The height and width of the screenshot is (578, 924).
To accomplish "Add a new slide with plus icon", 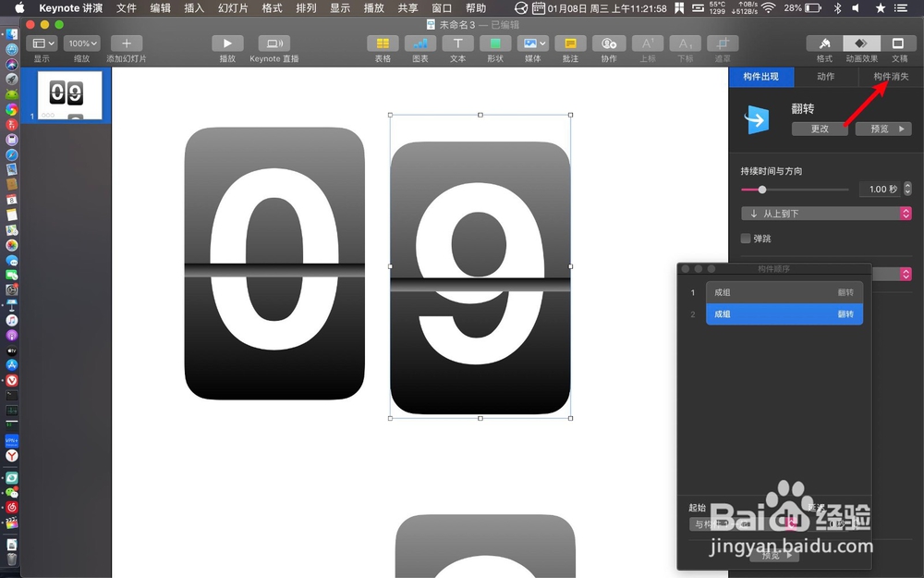I will (126, 43).
